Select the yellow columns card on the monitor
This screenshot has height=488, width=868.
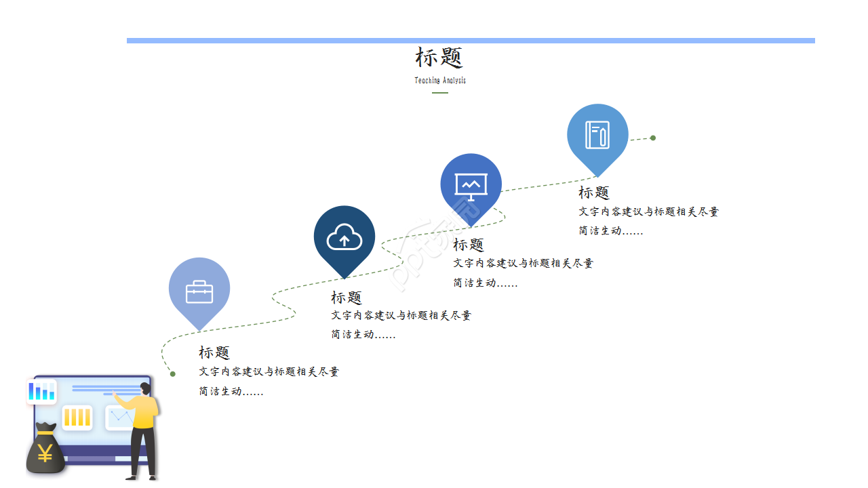[x=77, y=417]
